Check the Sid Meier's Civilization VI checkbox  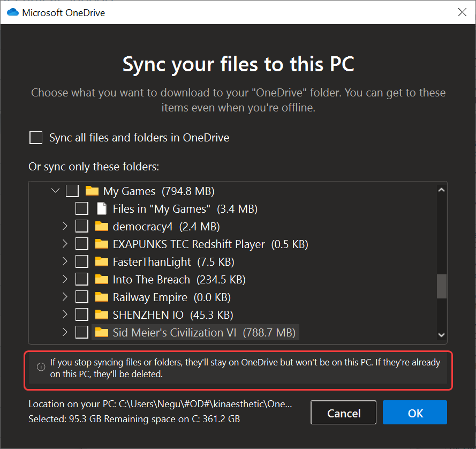pos(82,332)
